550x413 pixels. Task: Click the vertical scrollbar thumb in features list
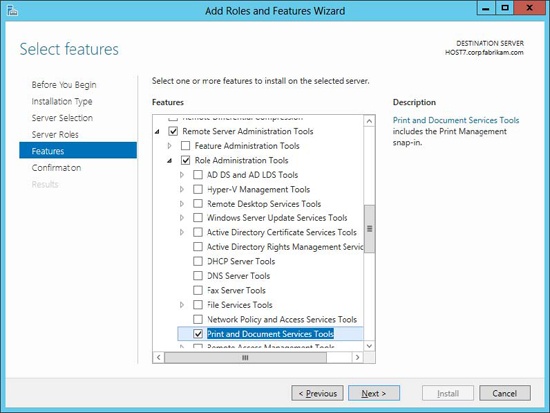click(369, 229)
